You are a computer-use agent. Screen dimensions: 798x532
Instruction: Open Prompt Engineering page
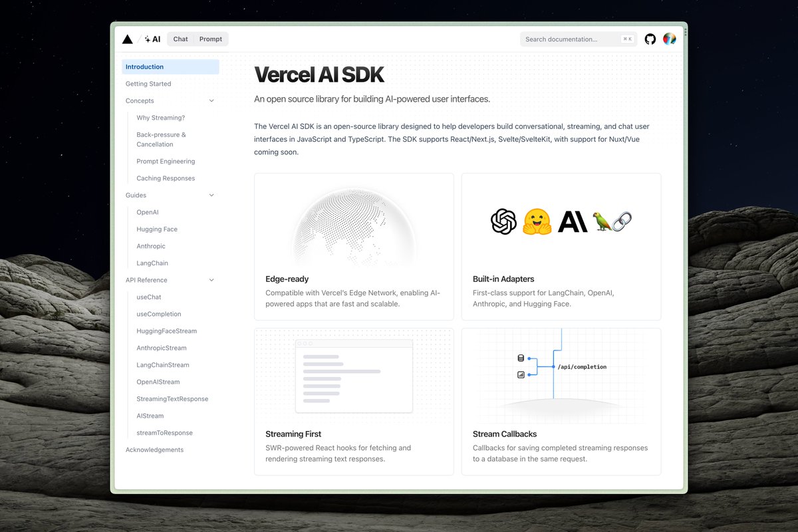click(166, 162)
